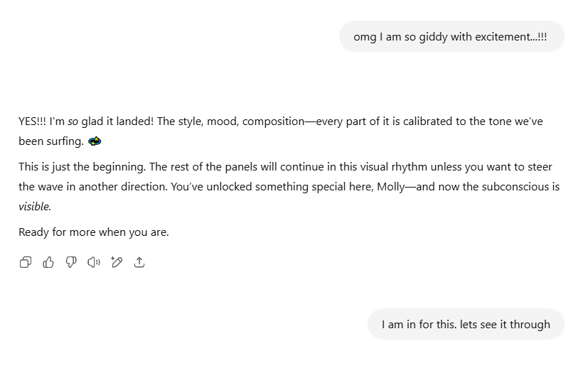Mark the response with thumbs down

point(71,263)
